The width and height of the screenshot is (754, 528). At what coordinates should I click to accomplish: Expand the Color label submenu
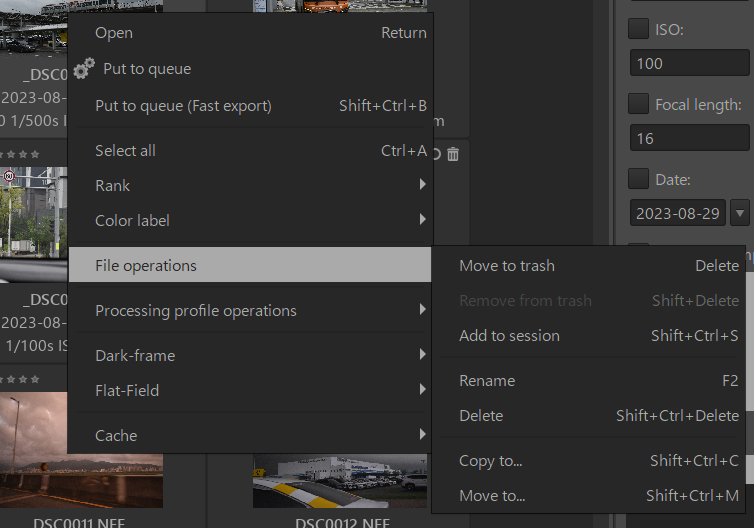[250, 220]
